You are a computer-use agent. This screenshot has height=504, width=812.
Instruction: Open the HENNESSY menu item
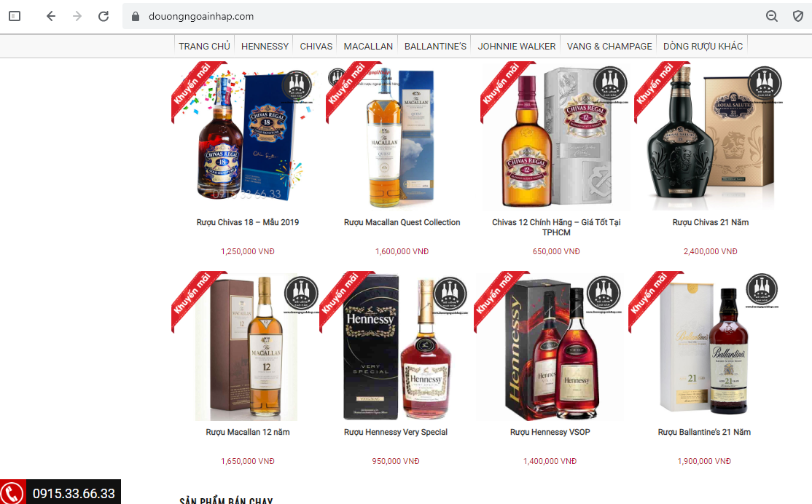[265, 47]
